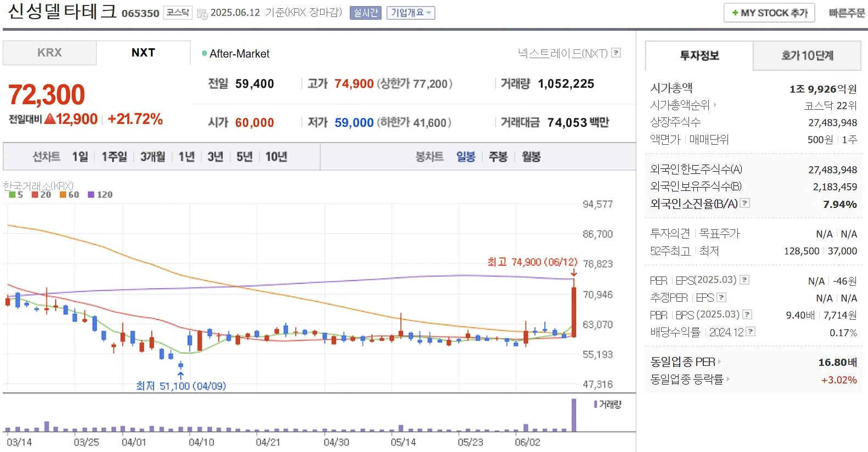The image size is (868, 452).
Task: Show the 1년 line chart
Action: [187, 157]
